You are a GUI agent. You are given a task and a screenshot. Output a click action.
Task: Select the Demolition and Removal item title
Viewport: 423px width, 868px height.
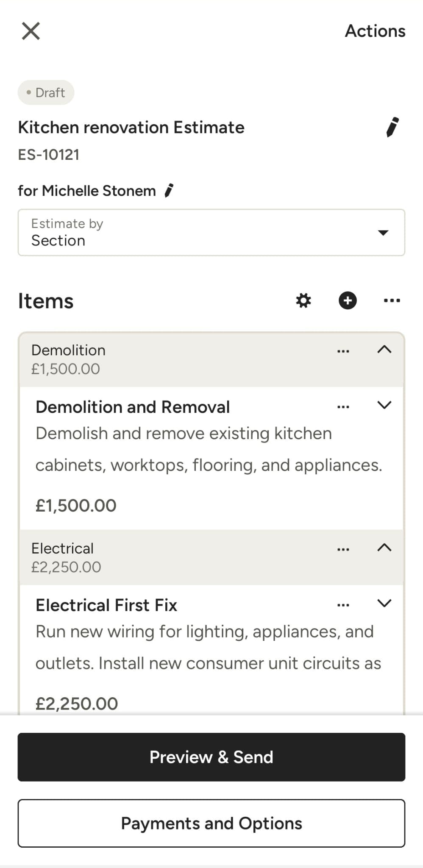click(133, 407)
